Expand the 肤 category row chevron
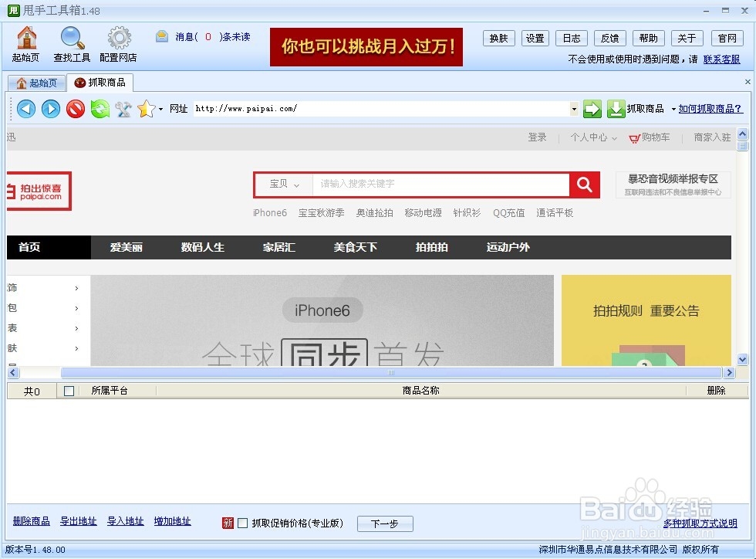Screen dimensions: 756x559 point(76,348)
